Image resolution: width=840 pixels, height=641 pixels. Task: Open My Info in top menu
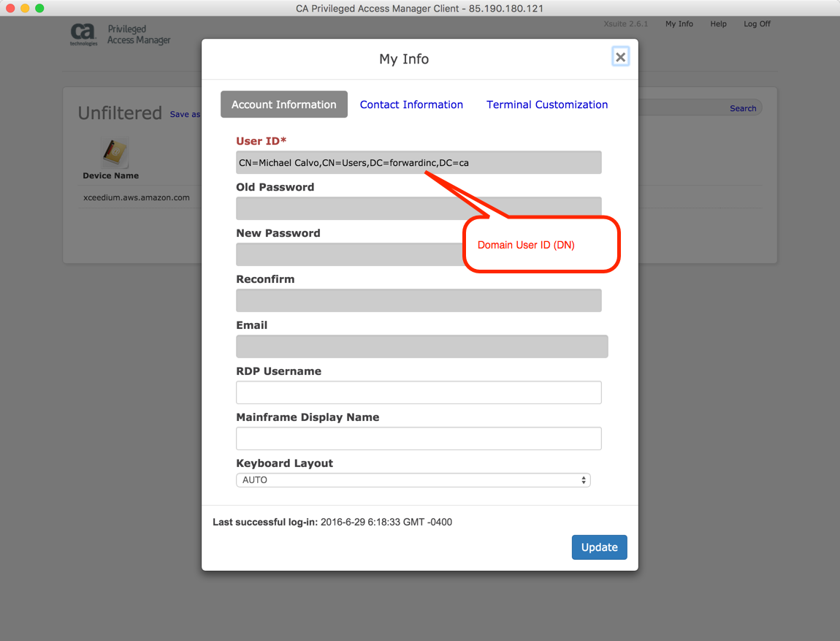coord(679,24)
